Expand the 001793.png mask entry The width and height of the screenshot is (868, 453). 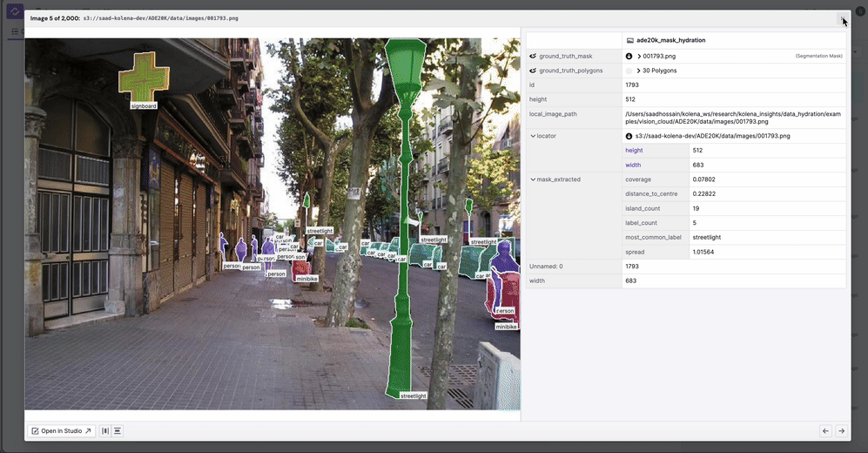click(639, 56)
